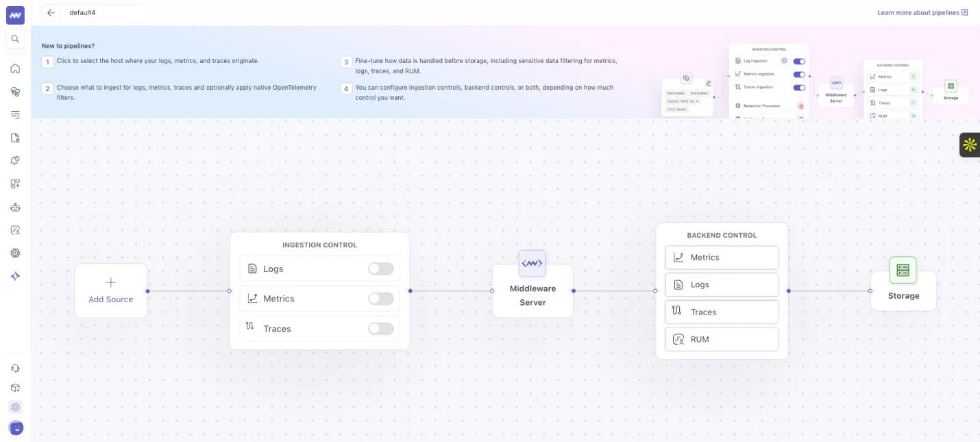Viewport: 980px width, 442px height.
Task: Open search from the sidebar magnifier
Action: pos(15,39)
